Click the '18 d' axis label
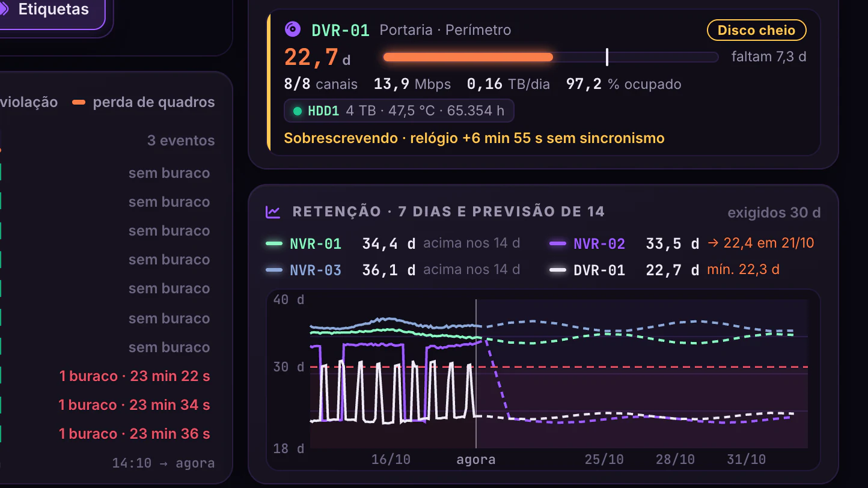The image size is (868, 488). point(289,448)
